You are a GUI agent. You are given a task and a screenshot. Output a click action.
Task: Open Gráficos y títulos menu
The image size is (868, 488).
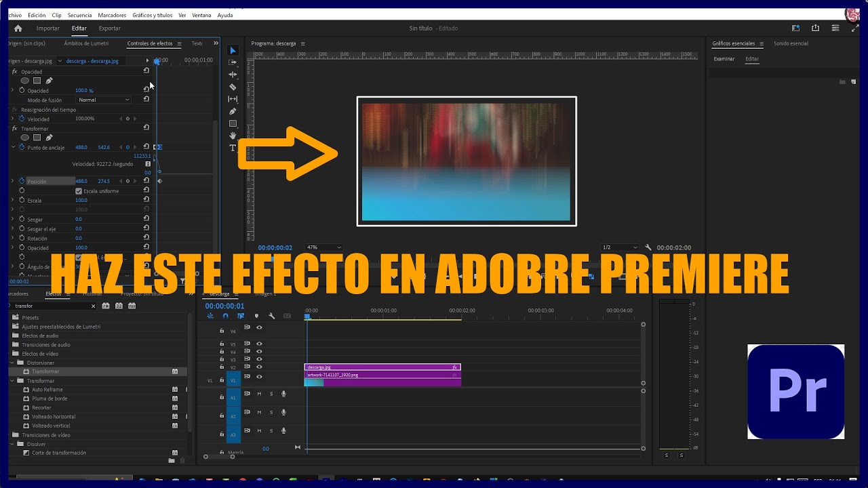click(x=152, y=15)
